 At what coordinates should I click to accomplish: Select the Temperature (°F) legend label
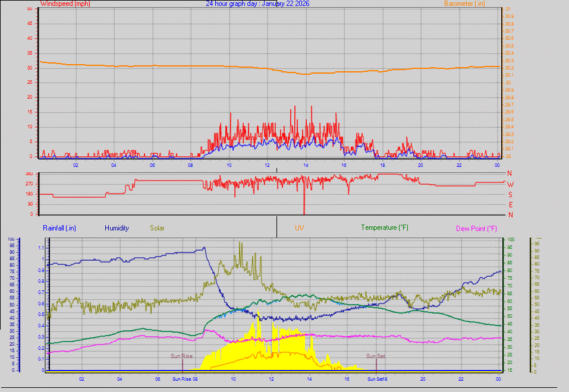click(385, 227)
